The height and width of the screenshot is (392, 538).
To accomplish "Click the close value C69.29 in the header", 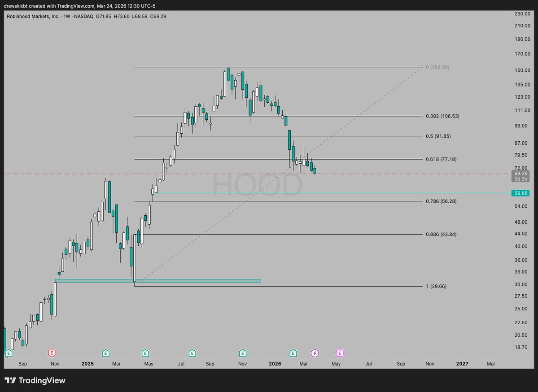I will click(x=158, y=16).
